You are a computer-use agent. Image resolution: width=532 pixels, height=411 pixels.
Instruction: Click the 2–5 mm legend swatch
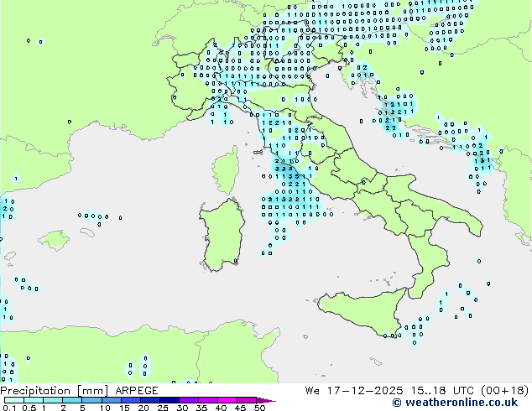[72, 400]
